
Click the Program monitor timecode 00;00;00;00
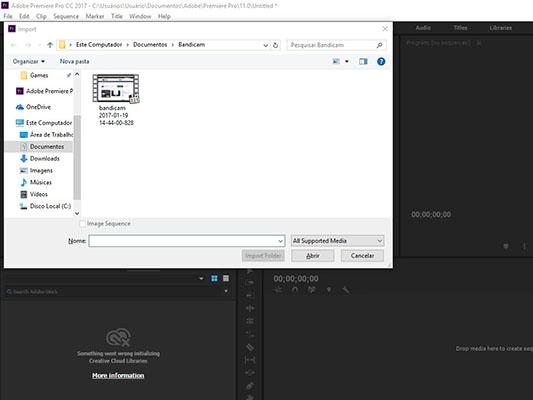431,214
